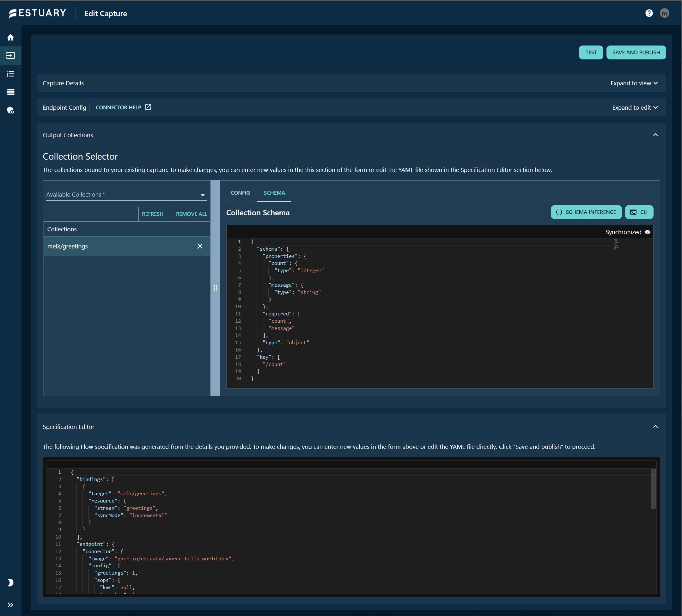Click the CLI button
The height and width of the screenshot is (616, 682).
click(x=639, y=212)
